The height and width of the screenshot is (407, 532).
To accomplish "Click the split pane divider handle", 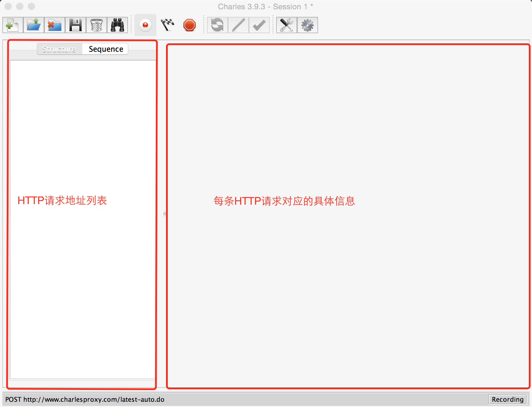I will coord(165,214).
